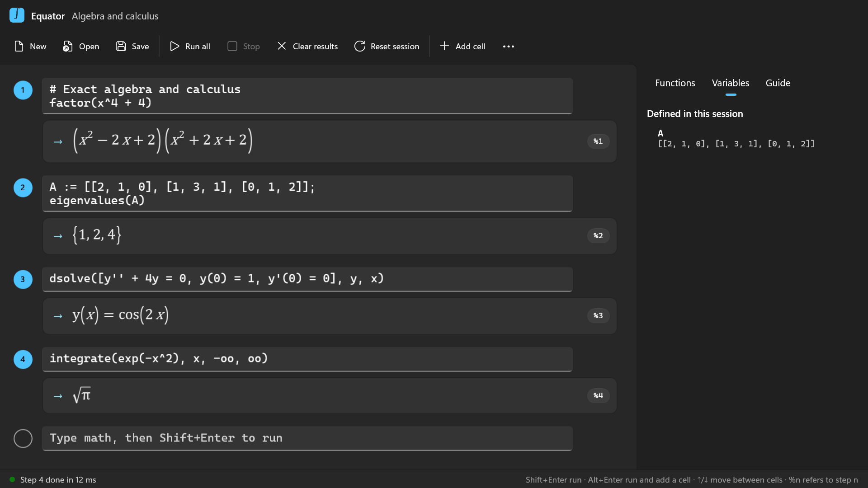Click the %1 result reference tag

click(x=598, y=141)
